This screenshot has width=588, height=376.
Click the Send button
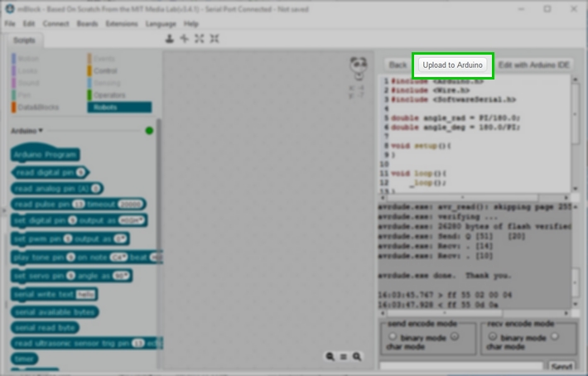(561, 367)
